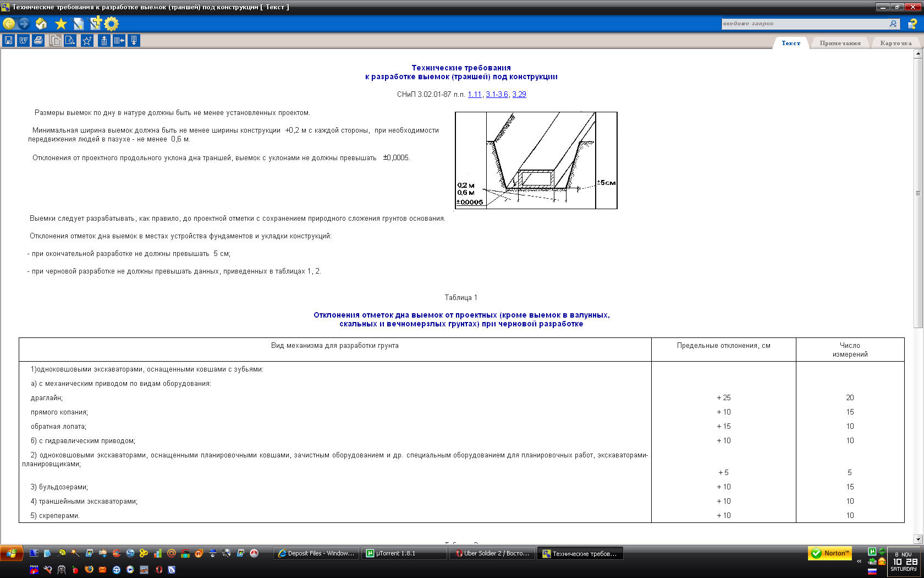Open help with the question mark icon

pos(912,24)
